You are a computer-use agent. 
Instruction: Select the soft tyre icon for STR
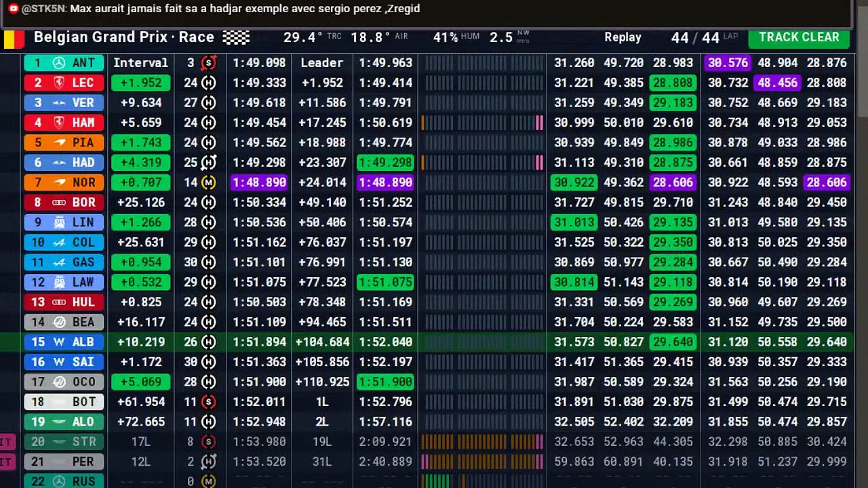(209, 442)
